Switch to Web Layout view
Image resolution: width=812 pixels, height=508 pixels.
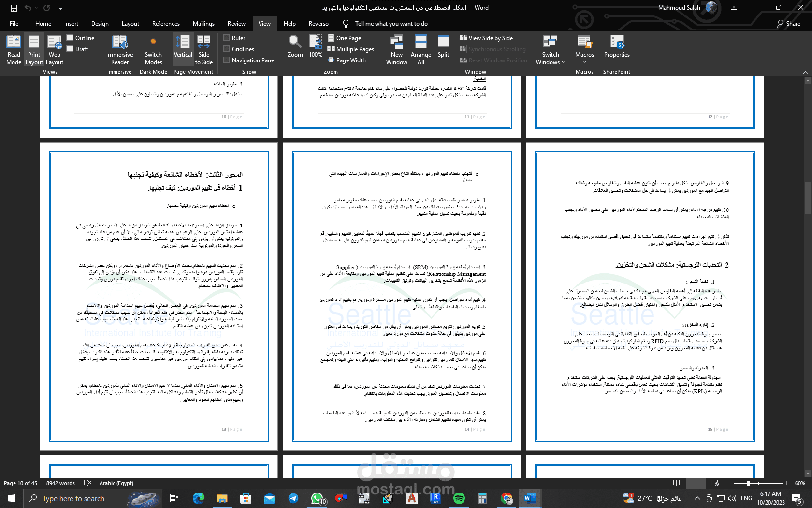click(x=55, y=50)
